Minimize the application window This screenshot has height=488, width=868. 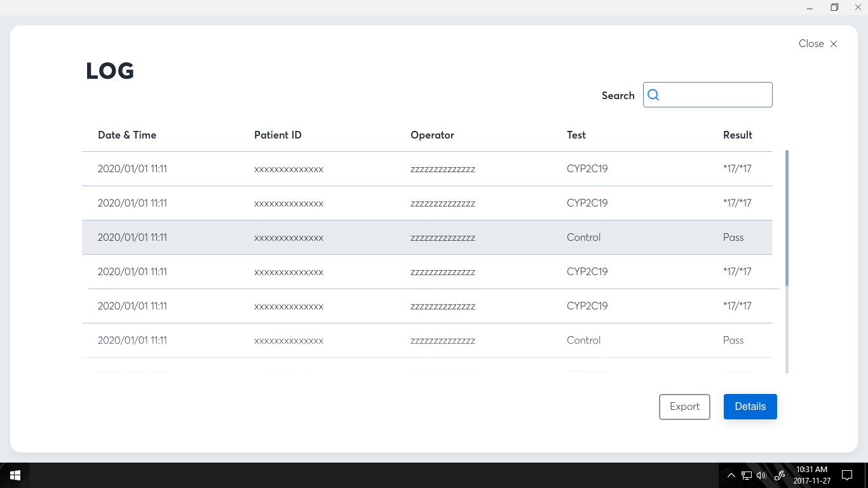tap(810, 8)
